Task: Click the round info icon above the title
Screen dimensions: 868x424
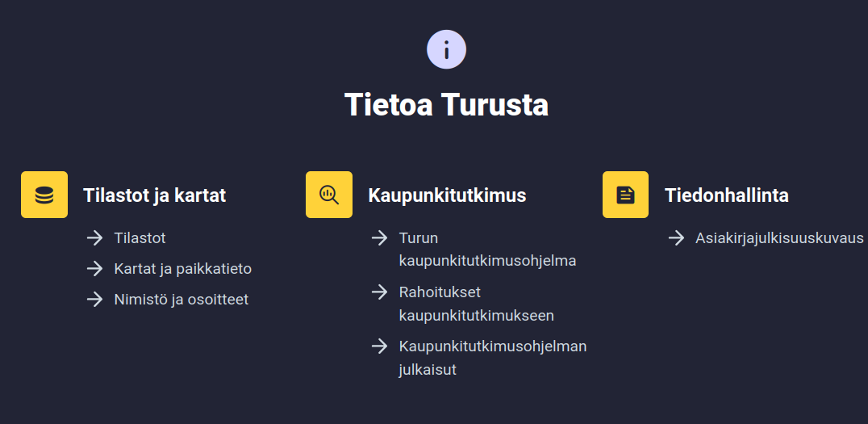Action: [x=446, y=49]
